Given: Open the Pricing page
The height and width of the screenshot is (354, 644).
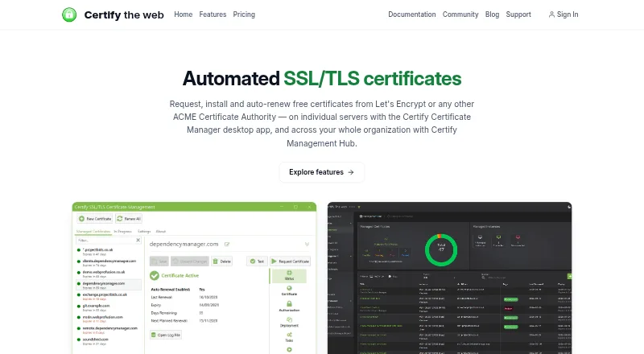Looking at the screenshot, I should point(244,14).
